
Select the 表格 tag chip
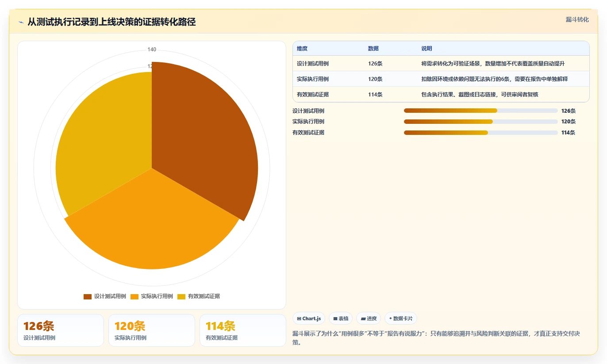coord(341,318)
